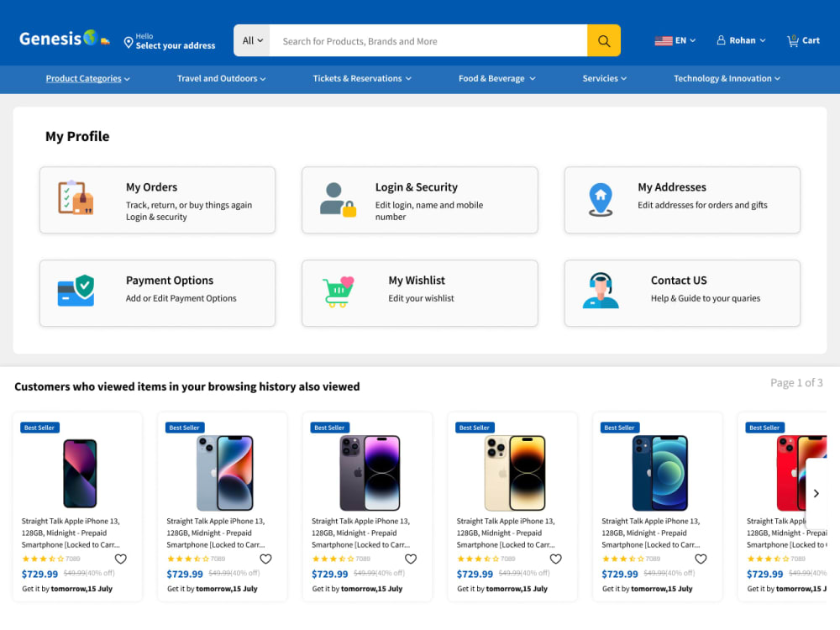840x630 pixels.
Task: Click the My Wishlist cart heart icon
Action: click(x=338, y=291)
